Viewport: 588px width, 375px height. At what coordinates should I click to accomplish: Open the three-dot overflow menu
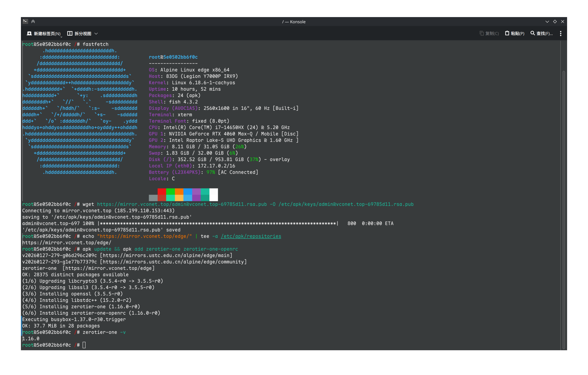tap(560, 34)
